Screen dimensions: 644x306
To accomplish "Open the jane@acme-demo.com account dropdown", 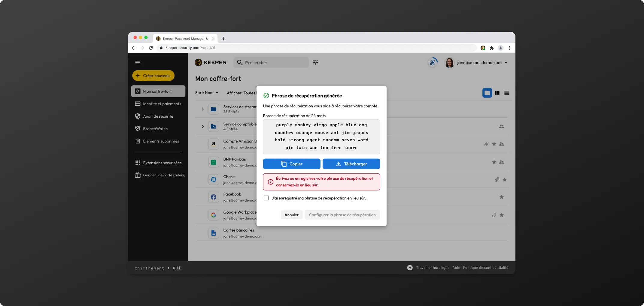I will [x=482, y=63].
